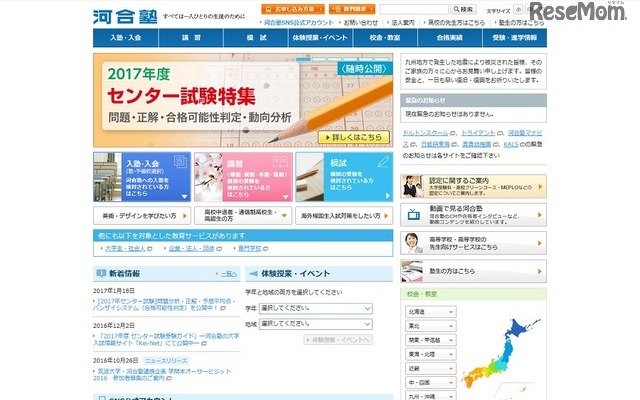Open the 大学生・社会人 link

coord(125,249)
